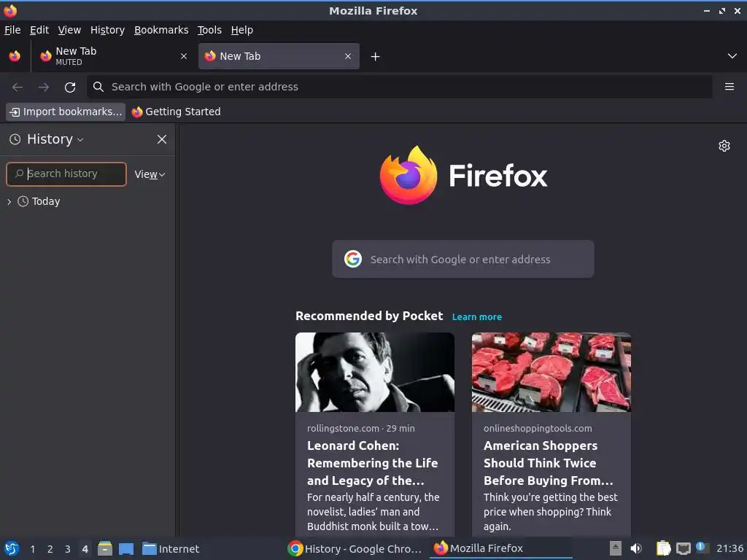The height and width of the screenshot is (560, 747).
Task: Open the History menu
Action: coord(108,30)
